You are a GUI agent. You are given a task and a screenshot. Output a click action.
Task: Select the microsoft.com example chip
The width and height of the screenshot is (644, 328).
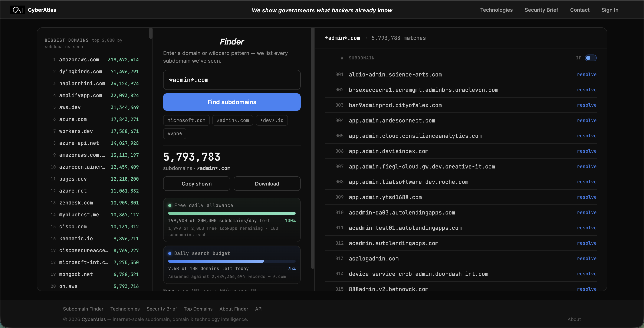pos(186,121)
